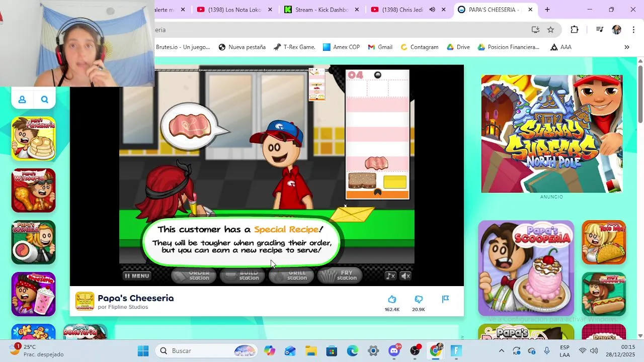
Task: Open Microsoft Edge from the taskbar
Action: (x=352, y=350)
